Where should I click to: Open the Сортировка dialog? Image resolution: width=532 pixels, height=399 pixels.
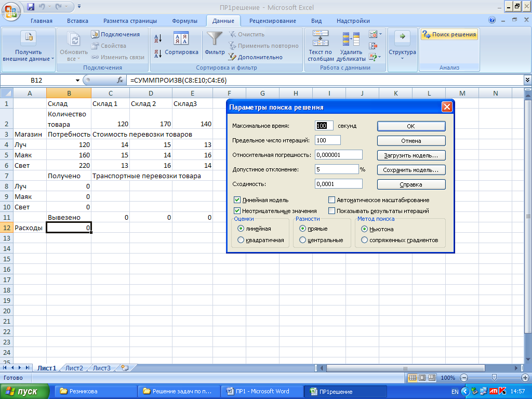tap(181, 43)
